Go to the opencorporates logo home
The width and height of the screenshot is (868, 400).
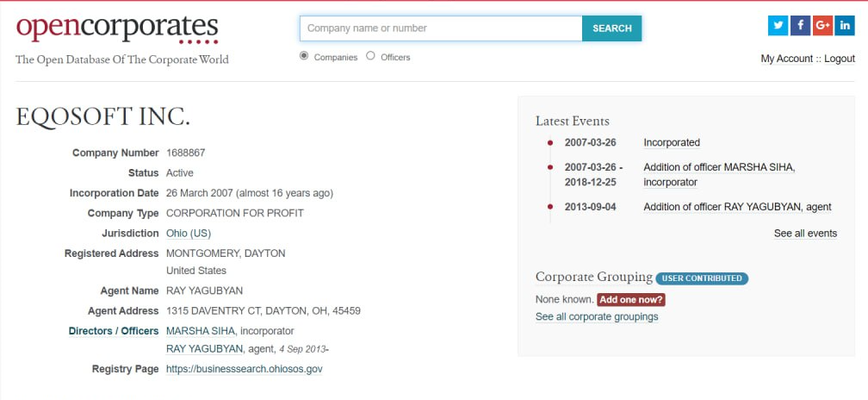point(117,29)
